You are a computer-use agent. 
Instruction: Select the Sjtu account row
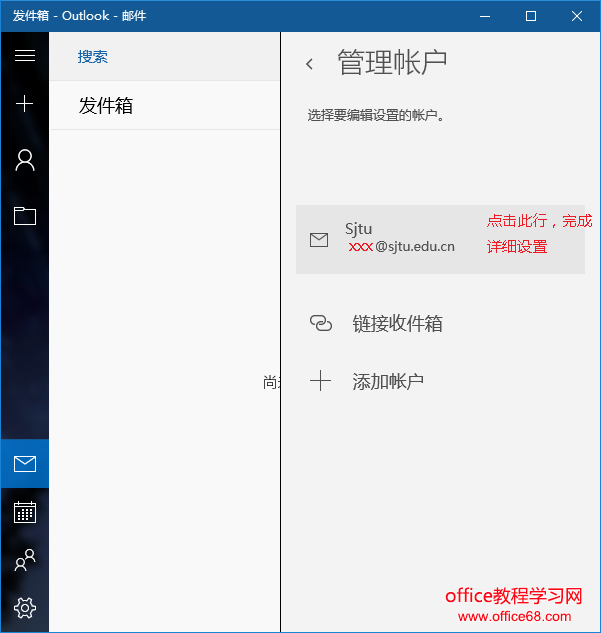tap(440, 239)
